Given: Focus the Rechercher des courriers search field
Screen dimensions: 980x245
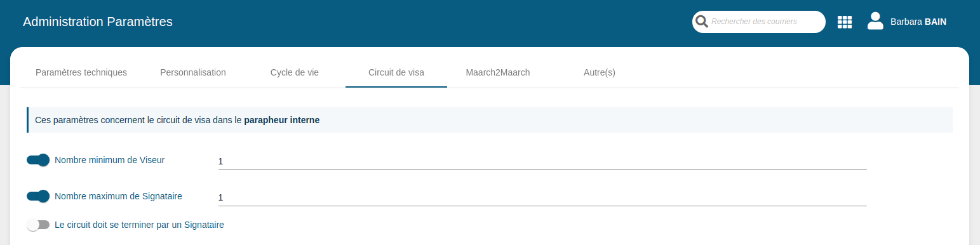Looking at the screenshot, I should click(x=766, y=22).
